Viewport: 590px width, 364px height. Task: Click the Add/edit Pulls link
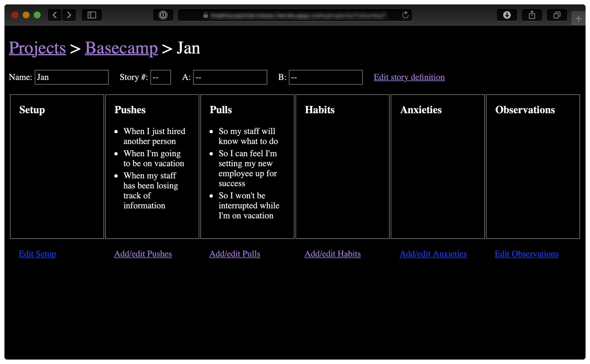pyautogui.click(x=235, y=254)
